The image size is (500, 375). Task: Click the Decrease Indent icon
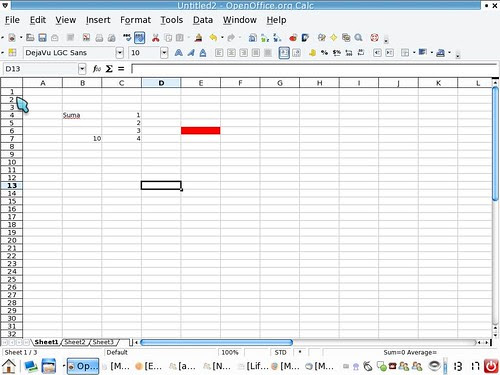coord(377,53)
